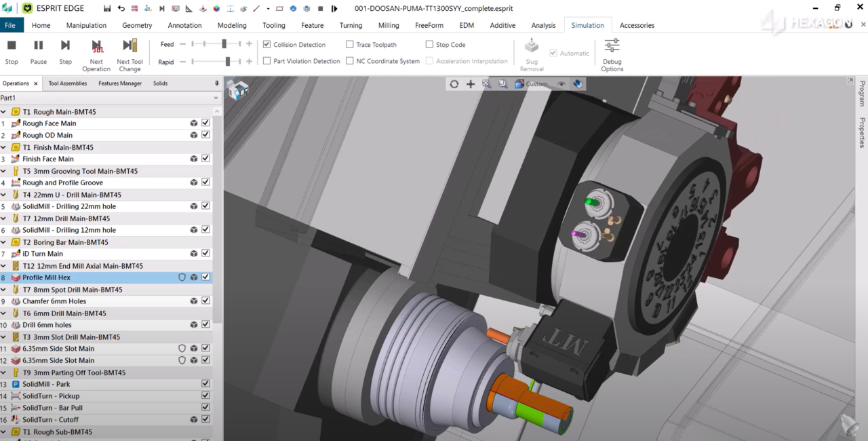
Task: Click the cube icon on Finish Face Main row
Action: click(194, 159)
